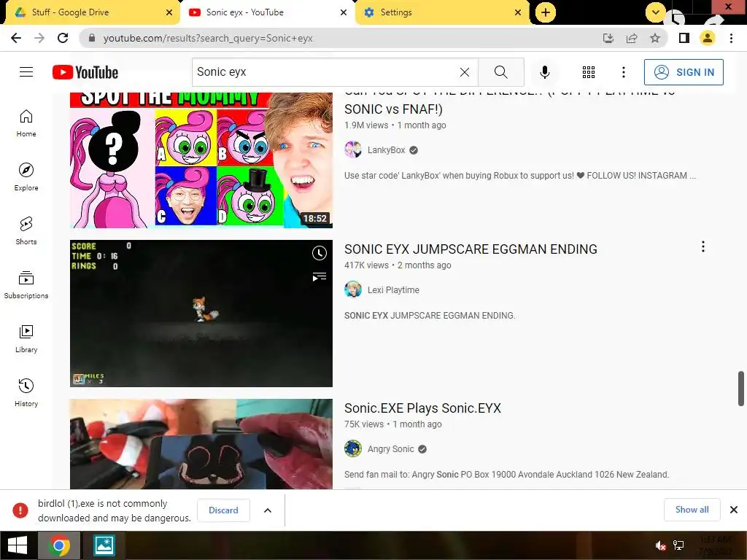Click the LankyBox channel avatar

(353, 149)
